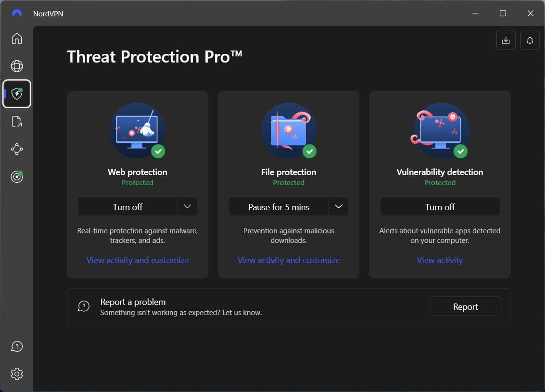Click 'Prevention against malicious downloads' description

289,236
